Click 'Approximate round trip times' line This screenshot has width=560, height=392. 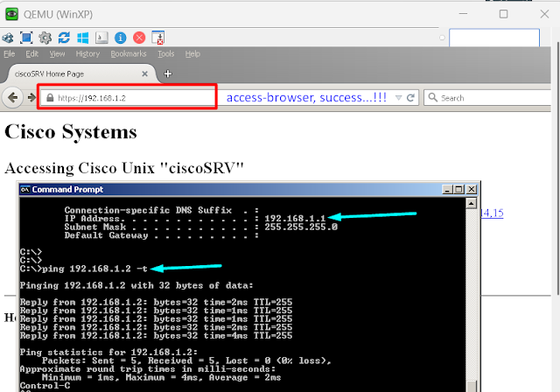(148, 369)
